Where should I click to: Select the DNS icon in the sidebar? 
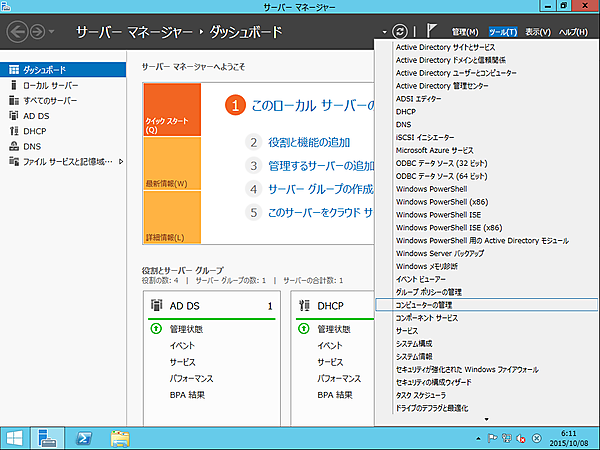[x=13, y=146]
